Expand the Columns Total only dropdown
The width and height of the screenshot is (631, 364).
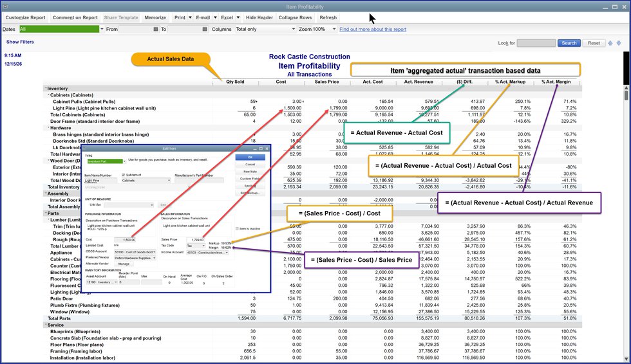[292, 30]
